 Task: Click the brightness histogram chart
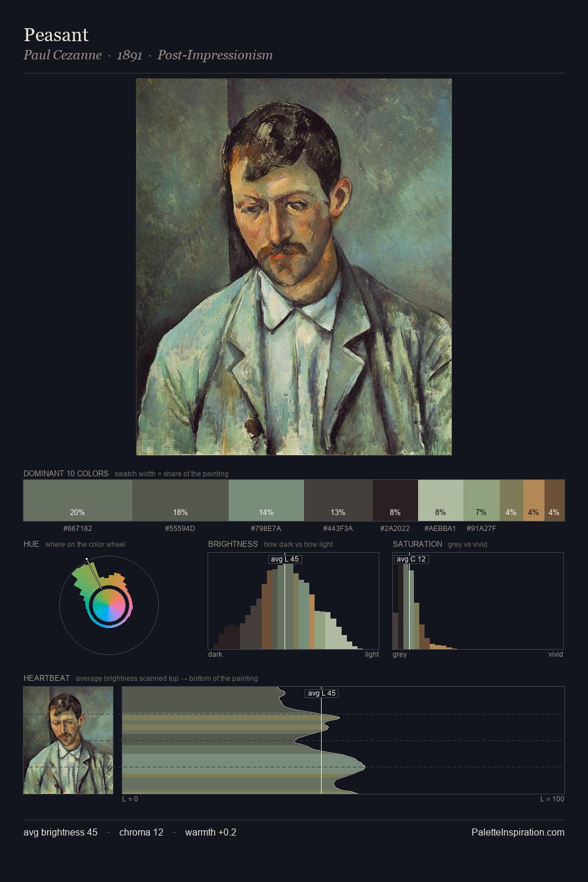tap(293, 601)
